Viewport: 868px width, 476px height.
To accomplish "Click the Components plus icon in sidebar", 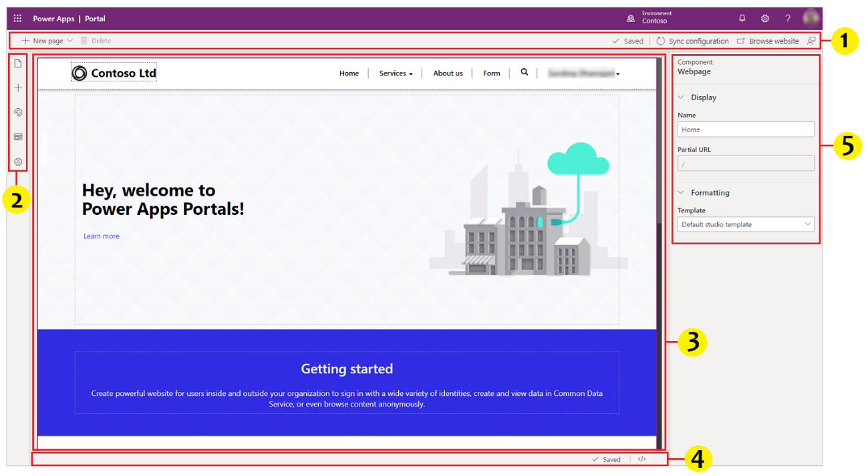I will tap(18, 88).
